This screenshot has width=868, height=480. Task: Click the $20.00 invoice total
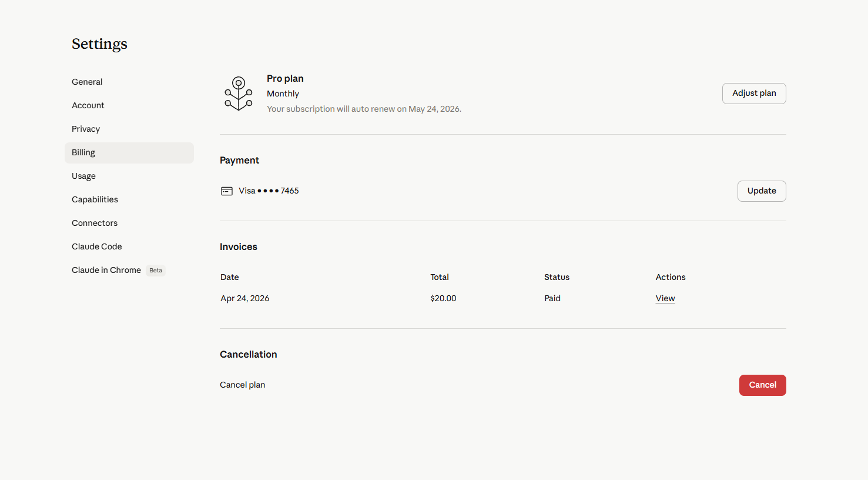click(x=443, y=298)
